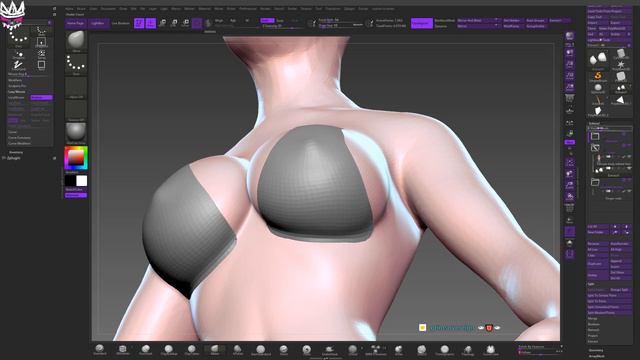Click the Zoom canvas icon

click(x=570, y=64)
